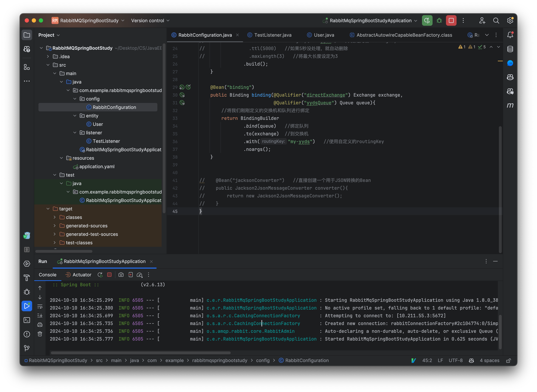
Task: Collapse the target folder in project tree
Action: (48, 209)
